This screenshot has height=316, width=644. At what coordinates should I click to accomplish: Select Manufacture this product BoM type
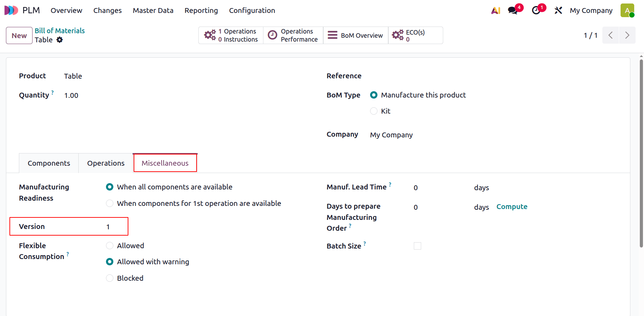point(374,95)
